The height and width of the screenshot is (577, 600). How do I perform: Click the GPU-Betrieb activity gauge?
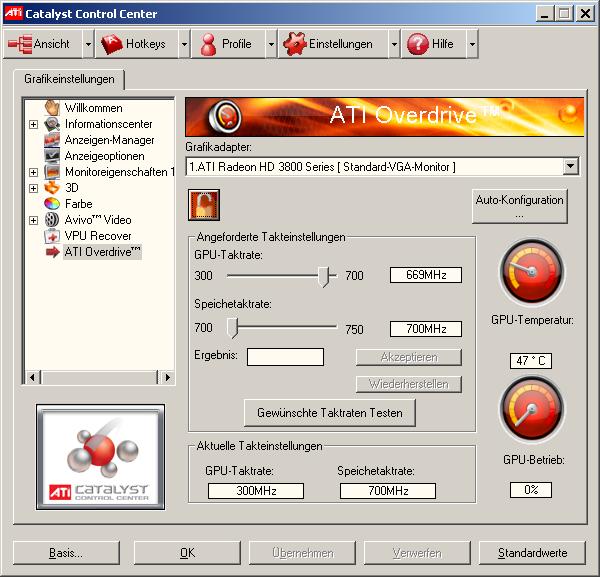pos(532,409)
